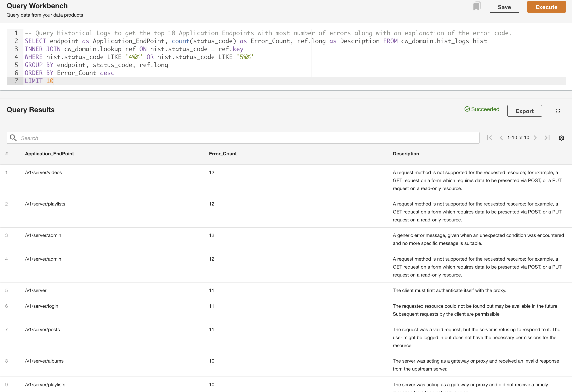Jump to the last results page

[547, 138]
